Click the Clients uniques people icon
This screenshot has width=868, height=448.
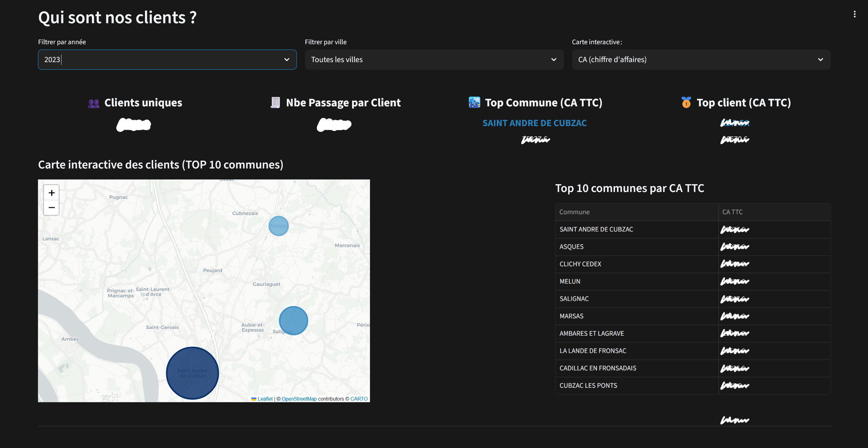tap(93, 103)
